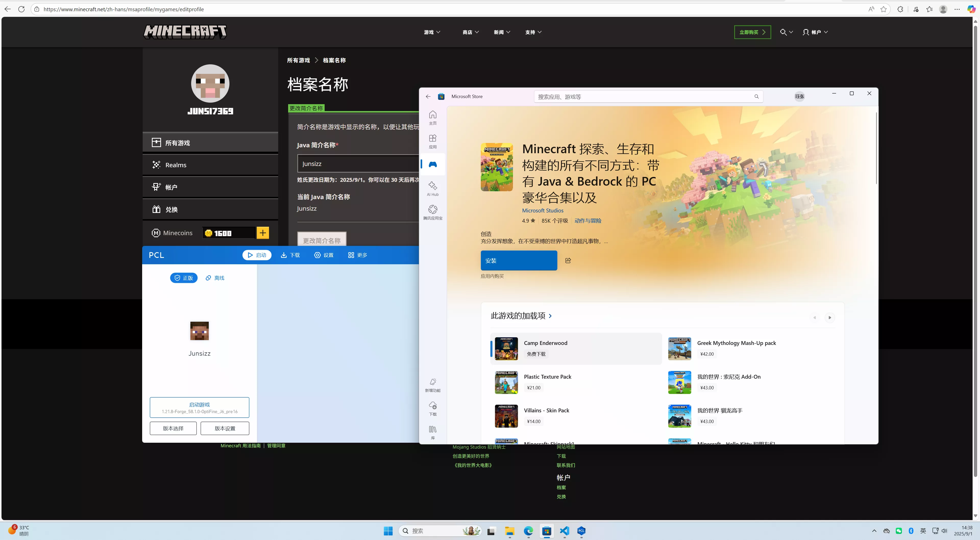Open browser extensions icon
This screenshot has width=980, height=540.
click(x=900, y=9)
